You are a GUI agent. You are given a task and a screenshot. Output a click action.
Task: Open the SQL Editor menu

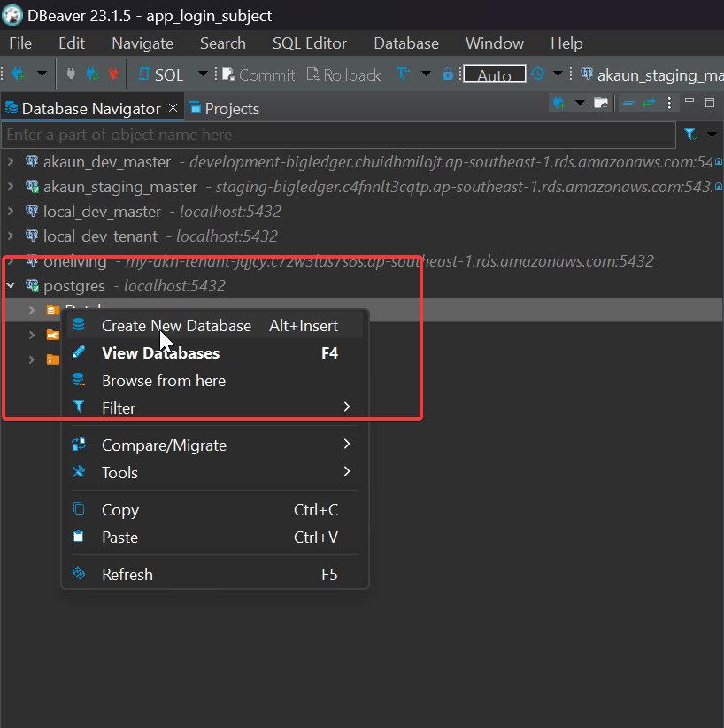pos(310,43)
